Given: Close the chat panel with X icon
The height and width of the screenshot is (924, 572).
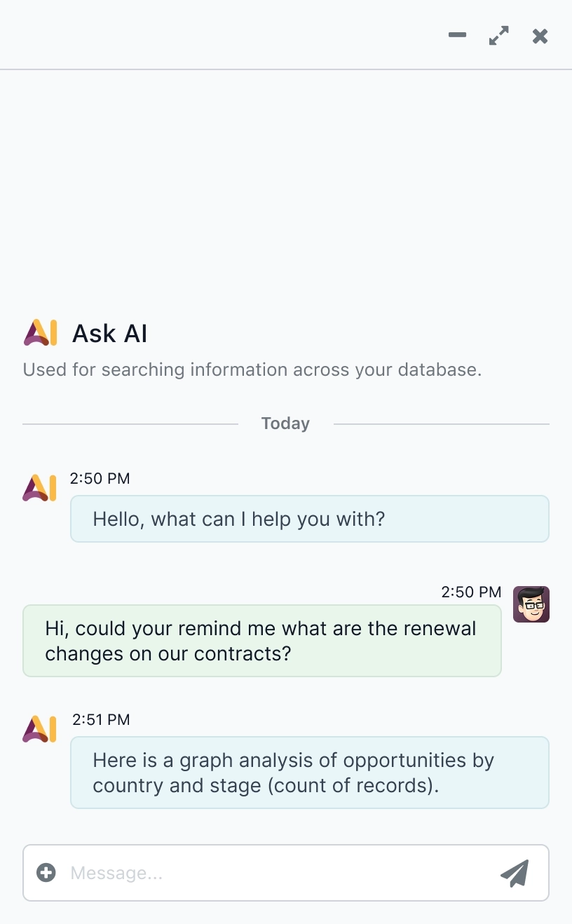Looking at the screenshot, I should (x=540, y=36).
